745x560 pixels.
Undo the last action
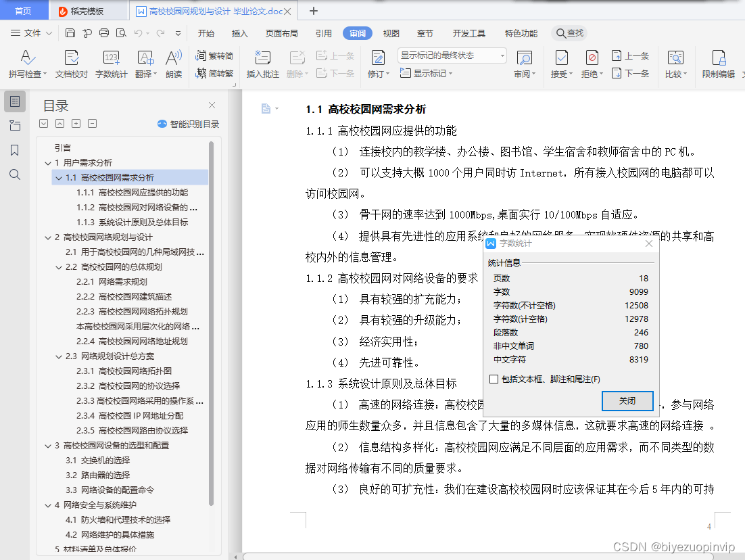[x=139, y=32]
